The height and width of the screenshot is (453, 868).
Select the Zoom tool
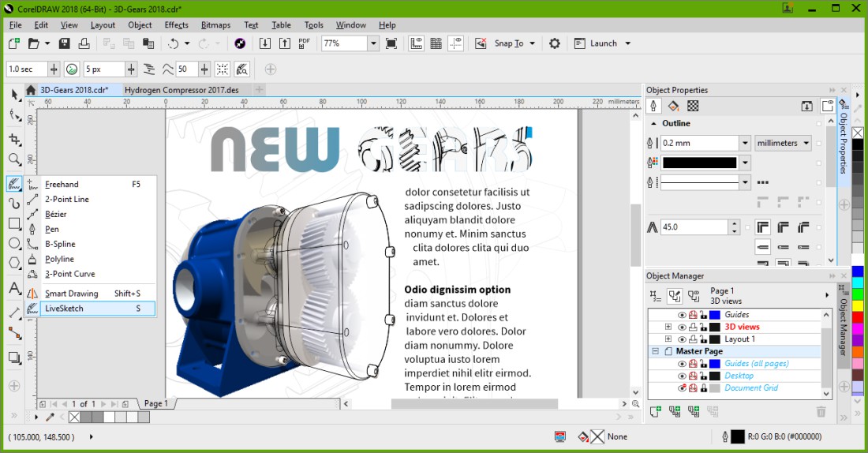pos(14,160)
